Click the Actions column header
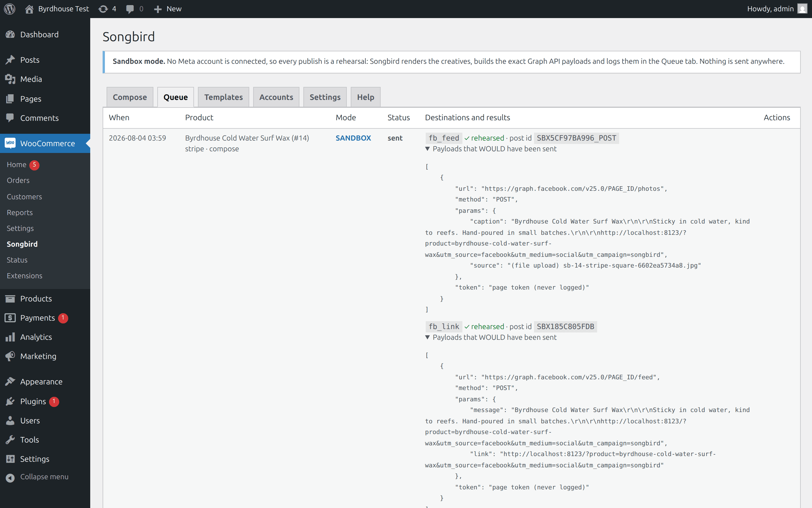Screen dimensions: 812x508 point(777,117)
